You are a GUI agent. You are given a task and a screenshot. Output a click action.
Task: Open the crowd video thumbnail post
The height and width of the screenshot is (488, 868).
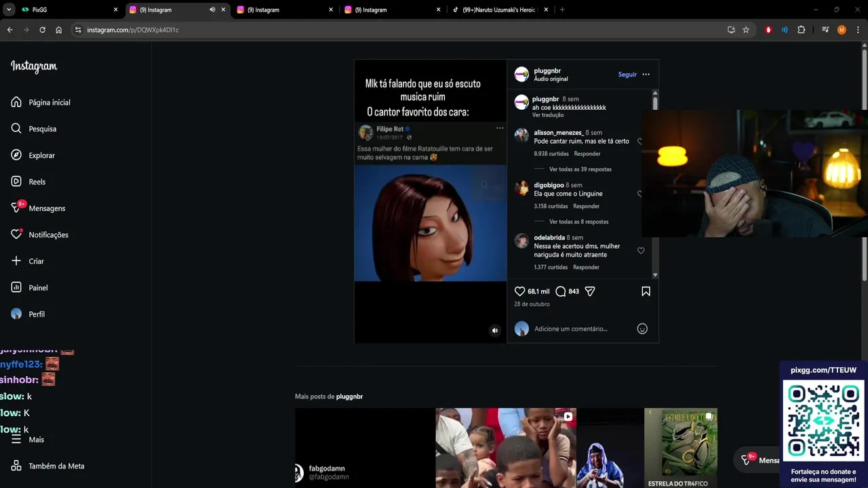(505, 447)
